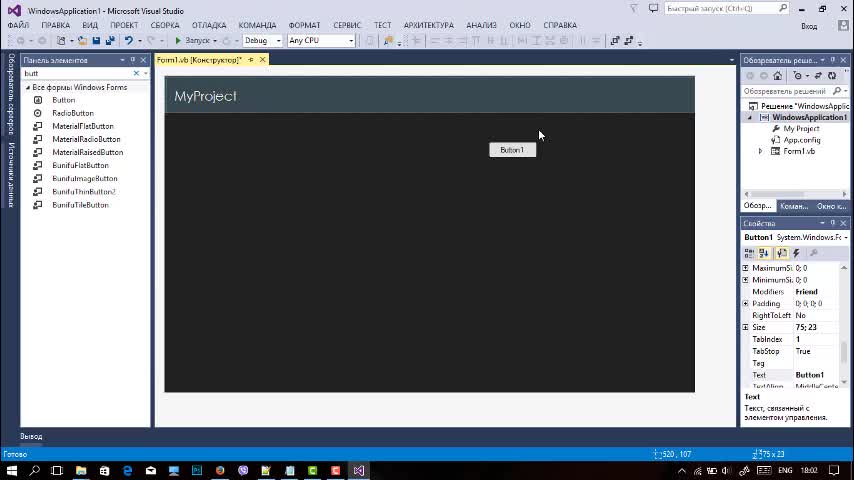Open Windows Start menu
The height and width of the screenshot is (480, 854).
tap(11, 470)
